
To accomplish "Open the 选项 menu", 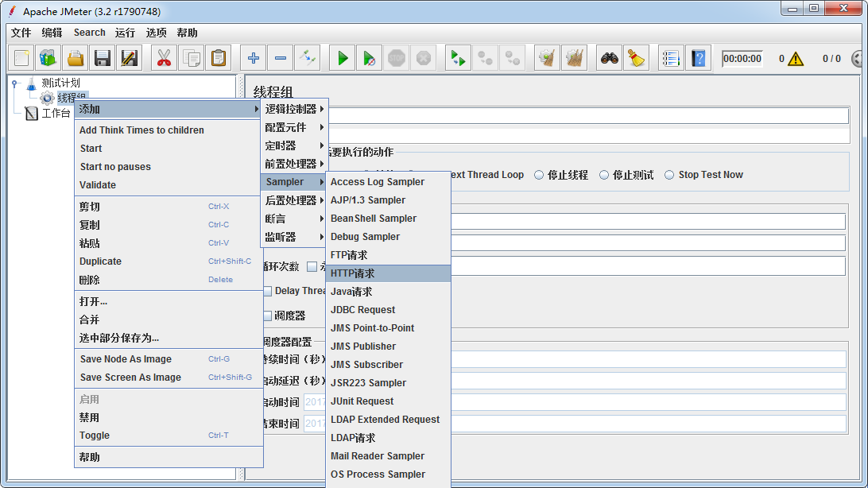I will tap(156, 33).
